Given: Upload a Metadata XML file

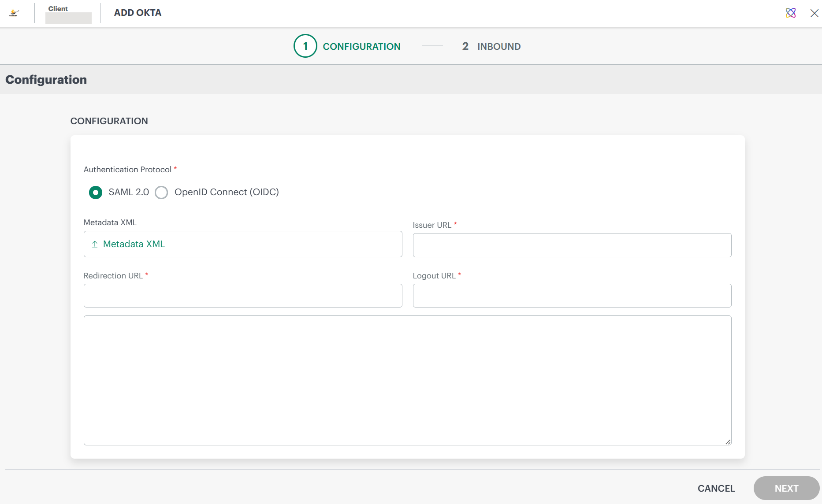Looking at the screenshot, I should pos(242,244).
